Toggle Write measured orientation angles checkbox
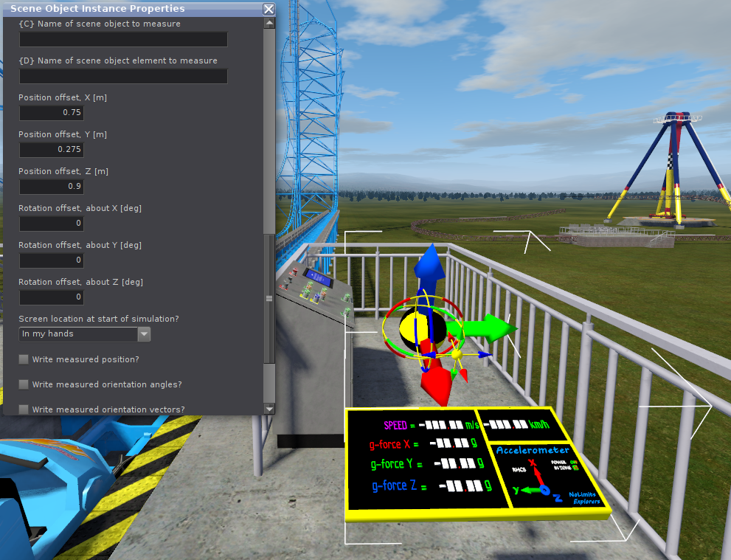This screenshot has width=731, height=560. 24,384
